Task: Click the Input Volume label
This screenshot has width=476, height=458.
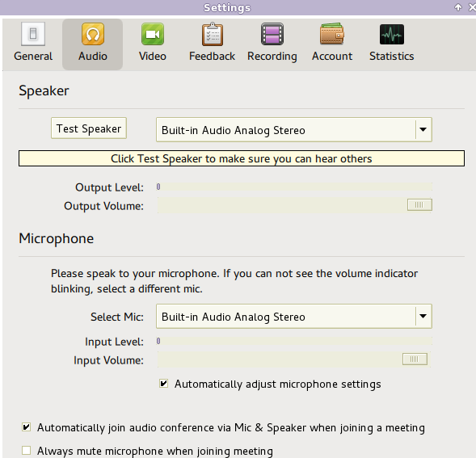Action: [108, 360]
